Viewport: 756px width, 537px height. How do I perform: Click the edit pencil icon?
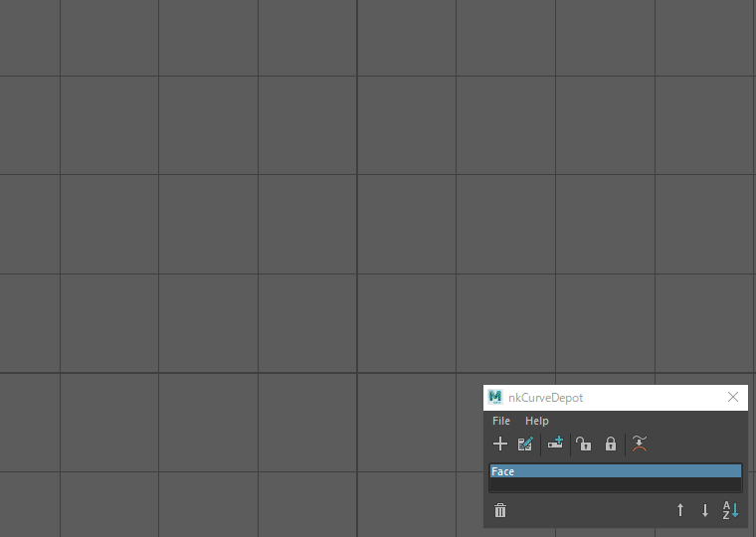tap(525, 444)
